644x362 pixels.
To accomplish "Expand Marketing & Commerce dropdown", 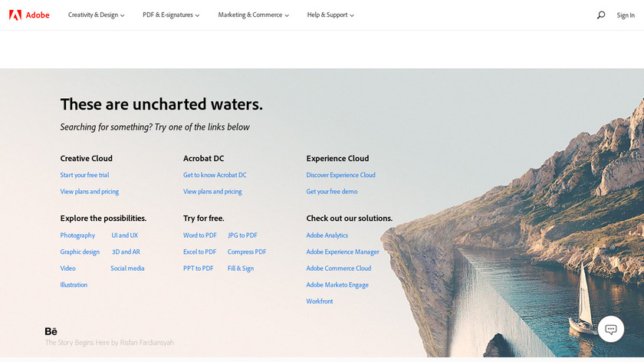I will tap(254, 15).
